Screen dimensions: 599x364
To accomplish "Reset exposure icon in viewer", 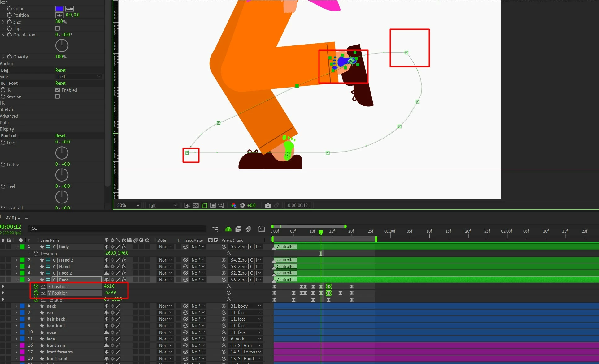I will click(242, 205).
